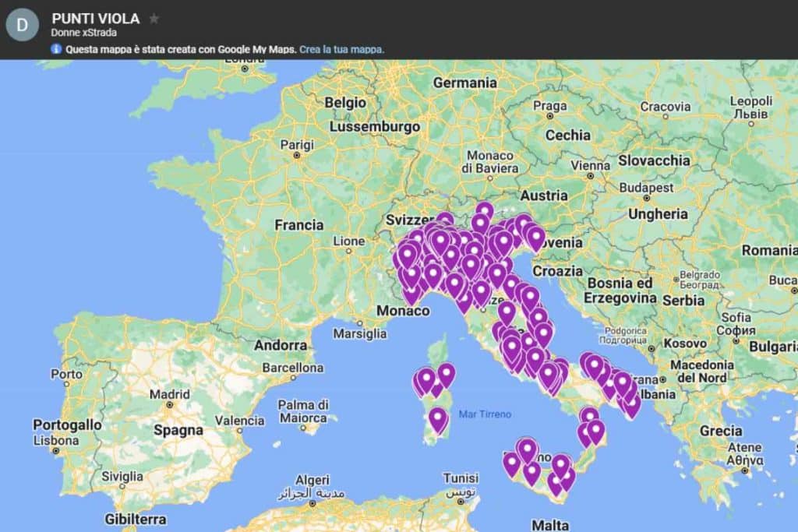
Task: Open the purple pin in southern Sardinia
Action: tap(438, 421)
